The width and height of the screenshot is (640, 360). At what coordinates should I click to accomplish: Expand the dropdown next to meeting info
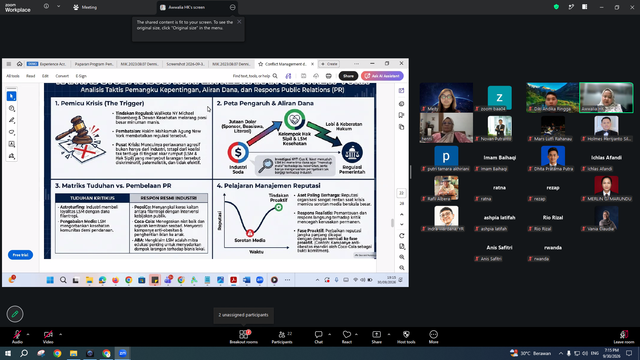pyautogui.click(x=58, y=7)
